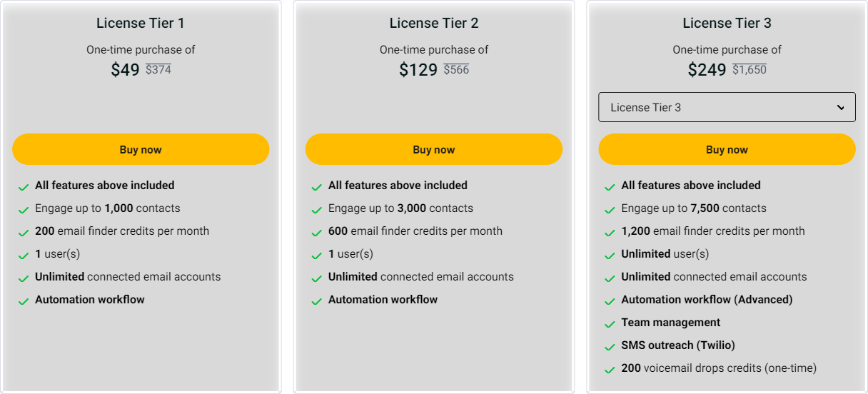Click Buy now for License Tier 2
Screen dimensions: 868x394
[433, 150]
